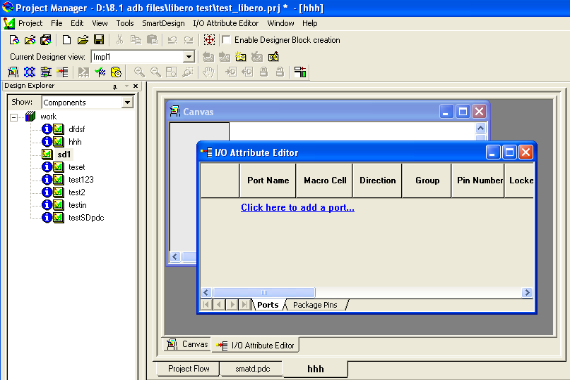Click the red four-arrow block icon

[209, 40]
